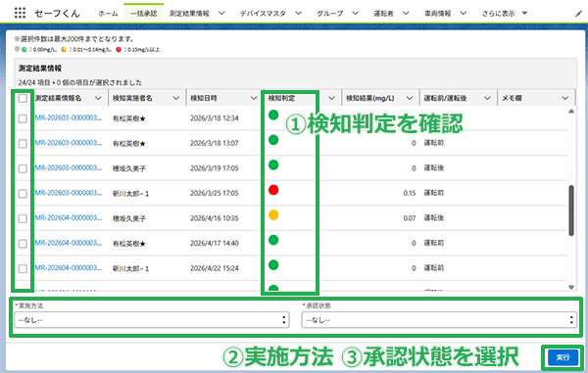The height and width of the screenshot is (373, 588).
Task: Expand the 運転者 tab chevron
Action: coord(406,13)
